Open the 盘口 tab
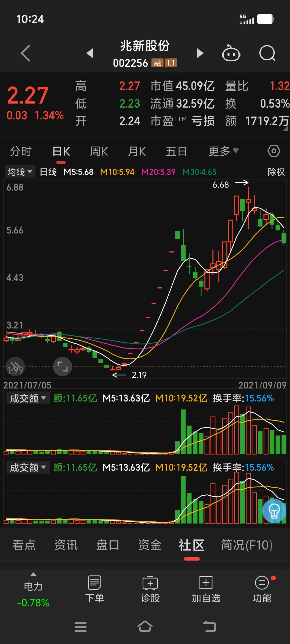 click(108, 545)
